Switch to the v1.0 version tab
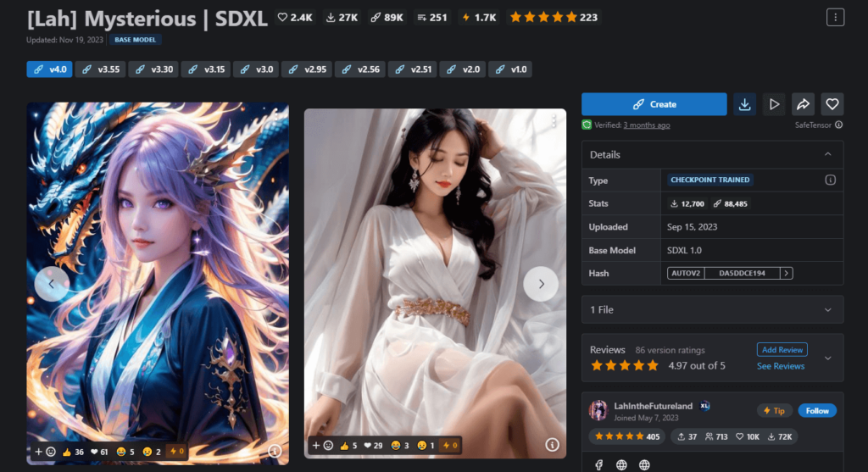This screenshot has height=472, width=868. coord(510,69)
